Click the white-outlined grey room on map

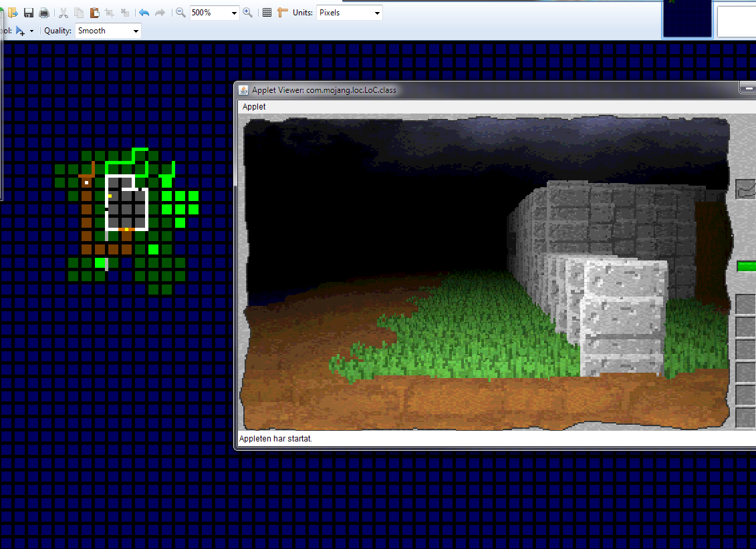[126, 203]
